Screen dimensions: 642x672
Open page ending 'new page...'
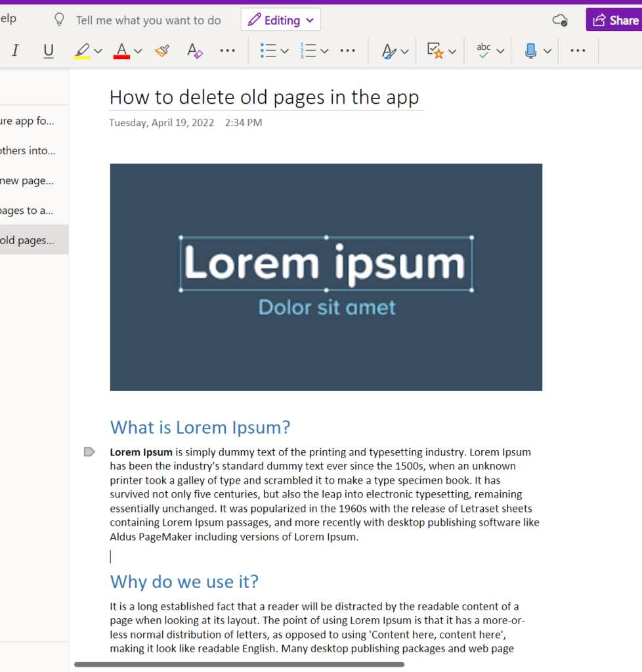[x=34, y=181]
